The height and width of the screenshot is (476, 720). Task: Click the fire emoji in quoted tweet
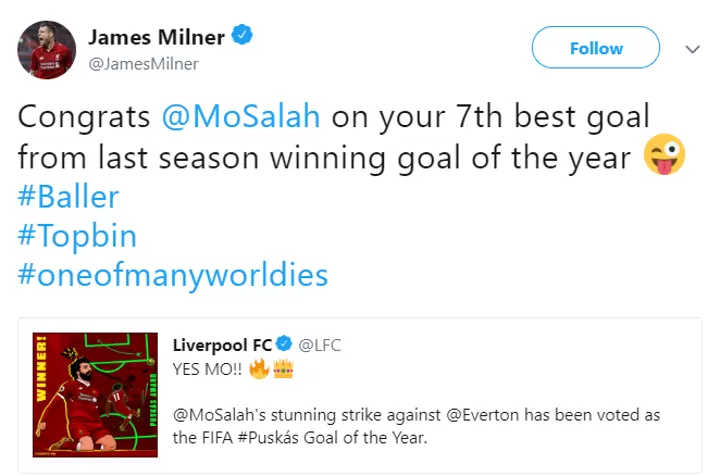259,369
